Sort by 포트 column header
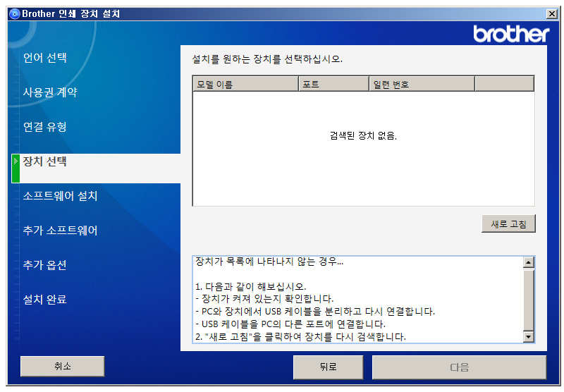 pos(333,84)
